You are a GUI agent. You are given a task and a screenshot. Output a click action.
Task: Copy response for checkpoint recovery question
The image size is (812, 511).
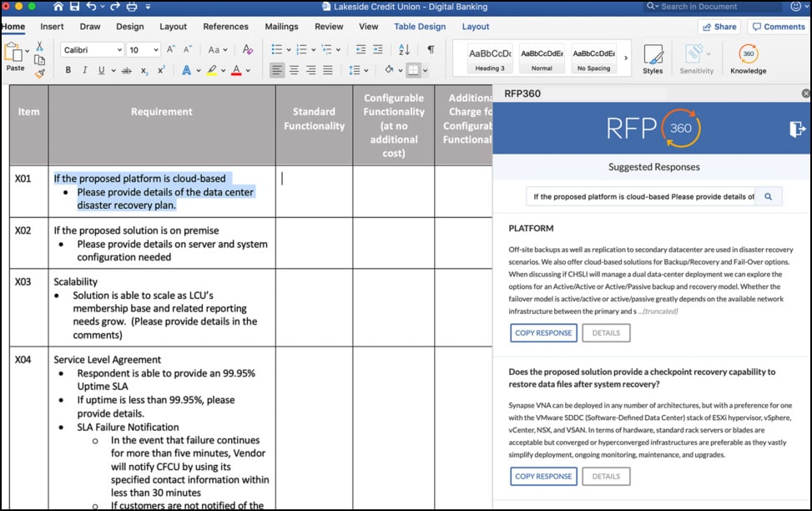pos(543,476)
